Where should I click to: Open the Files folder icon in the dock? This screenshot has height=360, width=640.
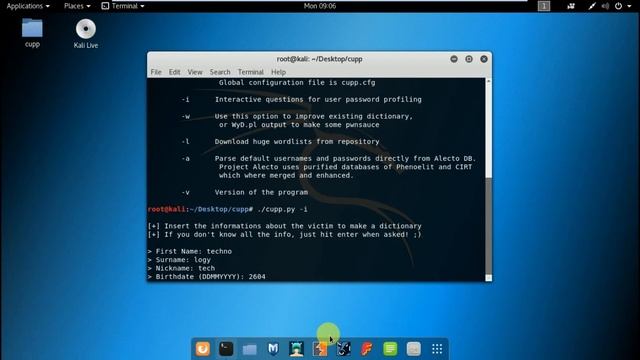pos(249,349)
